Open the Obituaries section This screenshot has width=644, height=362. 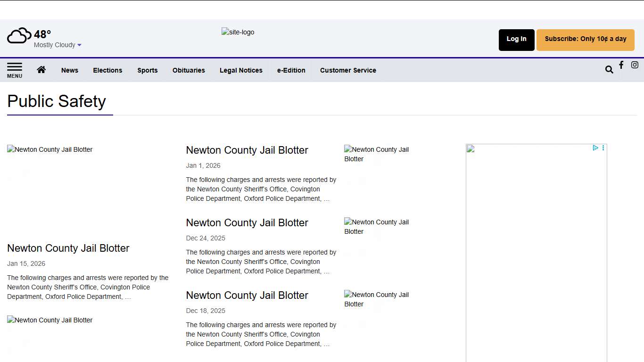[189, 70]
